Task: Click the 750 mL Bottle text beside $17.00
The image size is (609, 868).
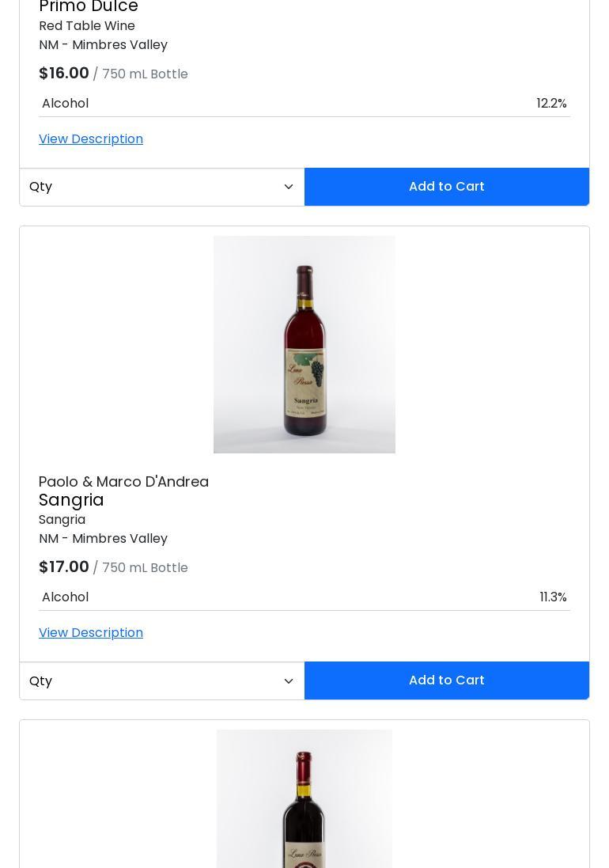Action: click(x=145, y=568)
